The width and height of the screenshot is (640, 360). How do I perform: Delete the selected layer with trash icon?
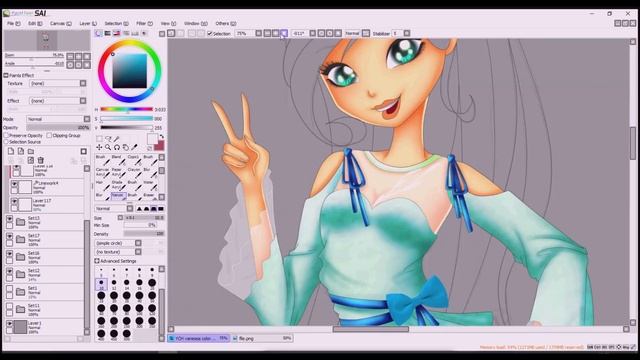tap(41, 160)
